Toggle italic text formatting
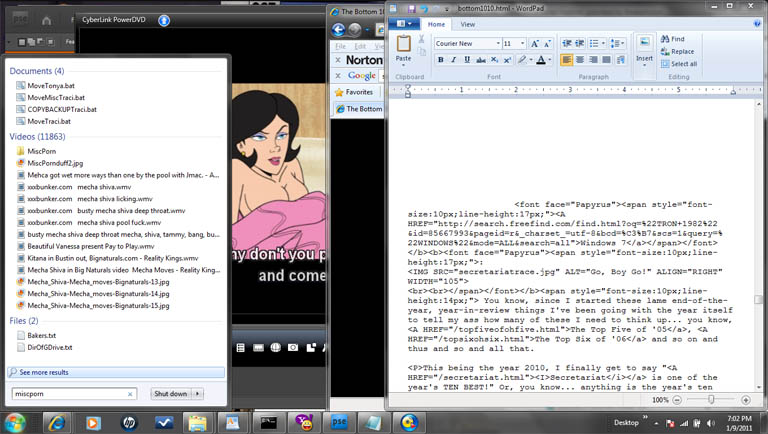Image resolution: width=768 pixels, height=434 pixels. coord(453,60)
